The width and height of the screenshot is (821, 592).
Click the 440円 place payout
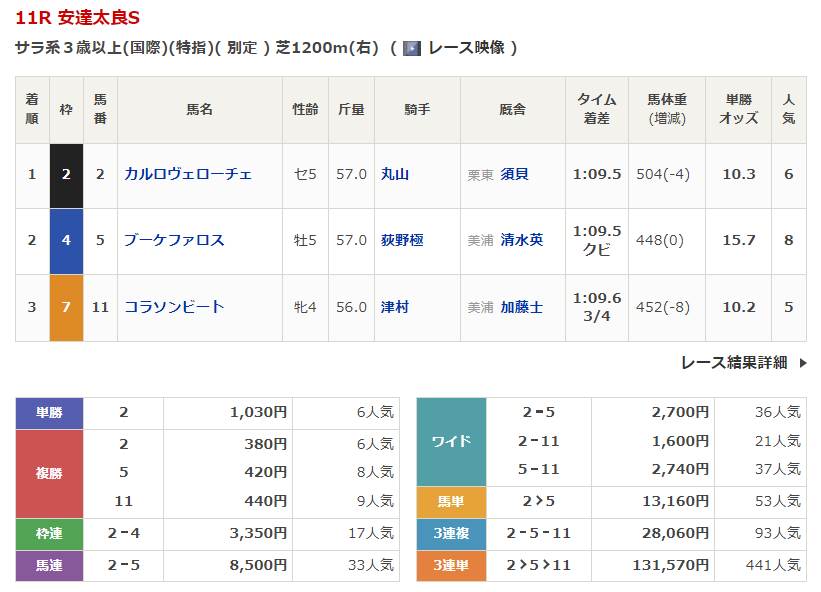[x=266, y=501]
